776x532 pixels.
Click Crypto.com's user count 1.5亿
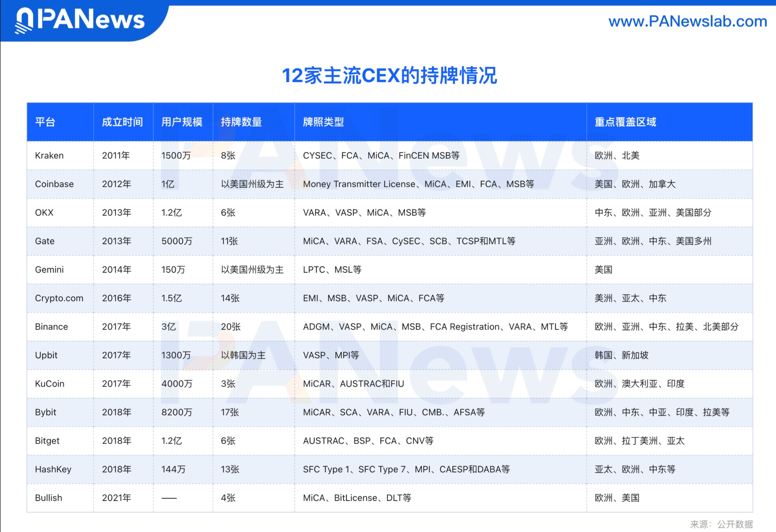click(172, 298)
